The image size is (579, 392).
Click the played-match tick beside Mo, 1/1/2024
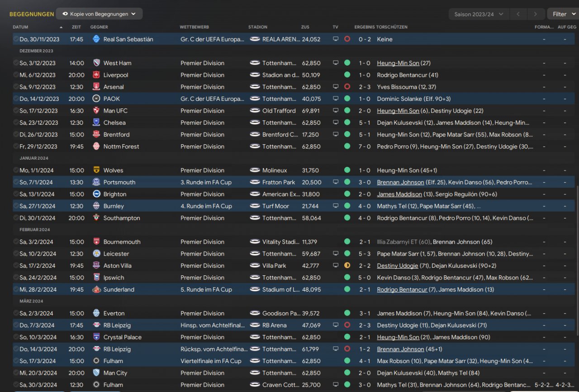click(x=16, y=170)
